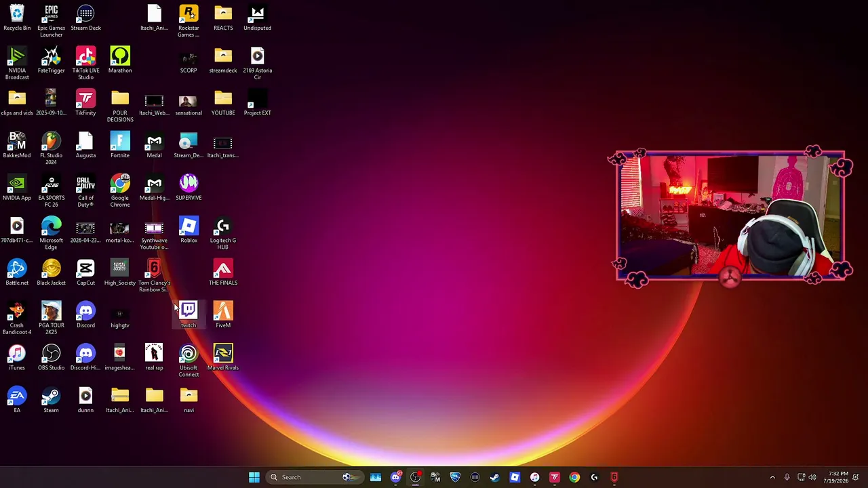Show hidden system tray icons
The height and width of the screenshot is (488, 868).
(772, 477)
